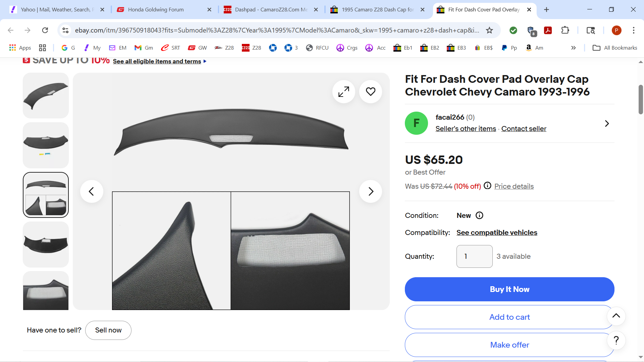
Task: Expand the seller facai266 details chevron
Action: (606, 124)
